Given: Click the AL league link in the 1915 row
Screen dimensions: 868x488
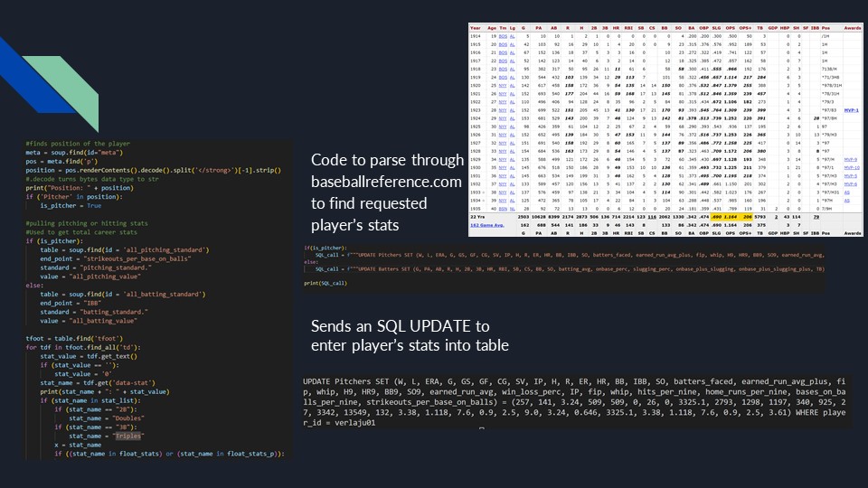Looking at the screenshot, I should point(512,44).
